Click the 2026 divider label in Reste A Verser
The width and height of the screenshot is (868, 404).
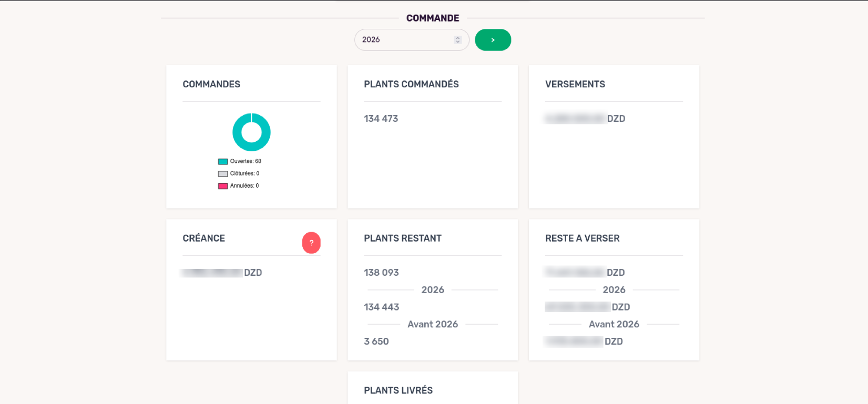tap(614, 289)
